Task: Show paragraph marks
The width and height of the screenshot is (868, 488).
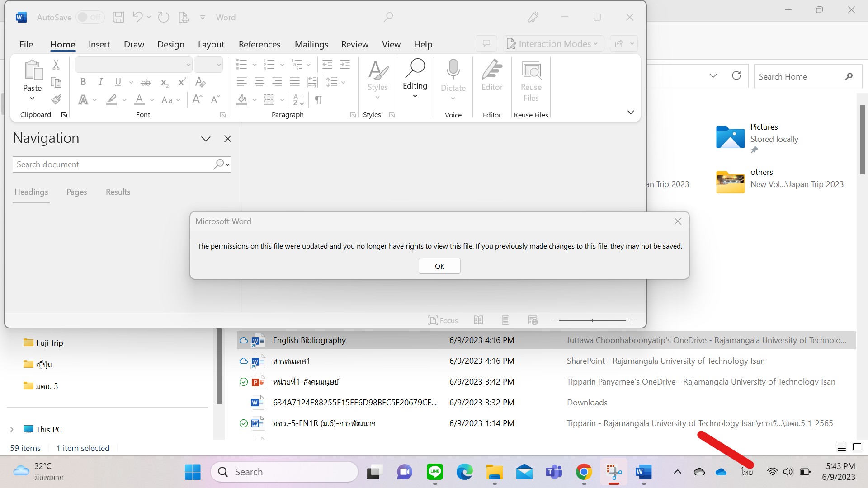Action: 318,99
